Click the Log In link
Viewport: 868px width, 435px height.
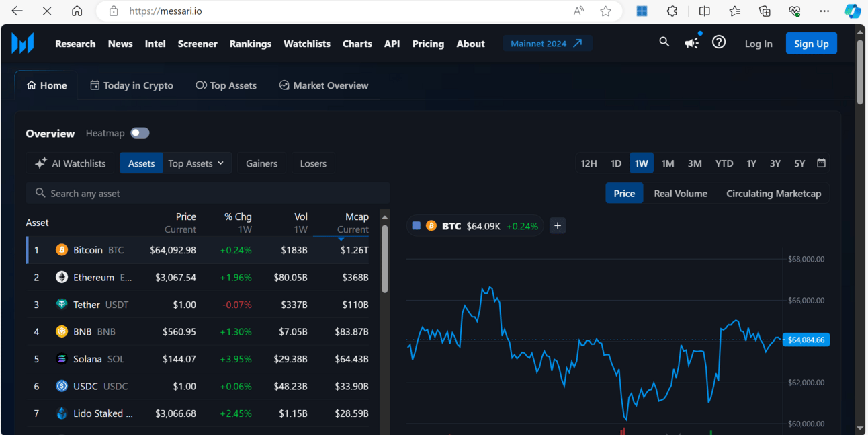pos(758,44)
